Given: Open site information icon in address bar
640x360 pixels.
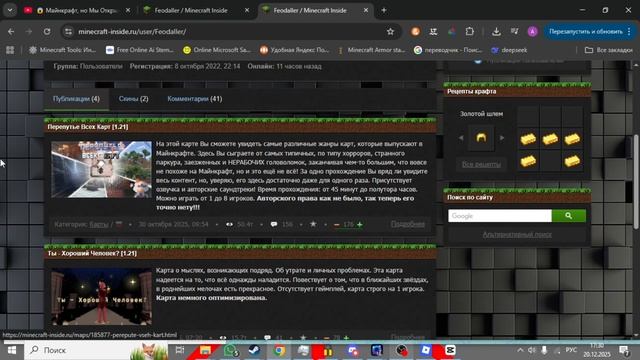Looking at the screenshot, I should (68, 31).
